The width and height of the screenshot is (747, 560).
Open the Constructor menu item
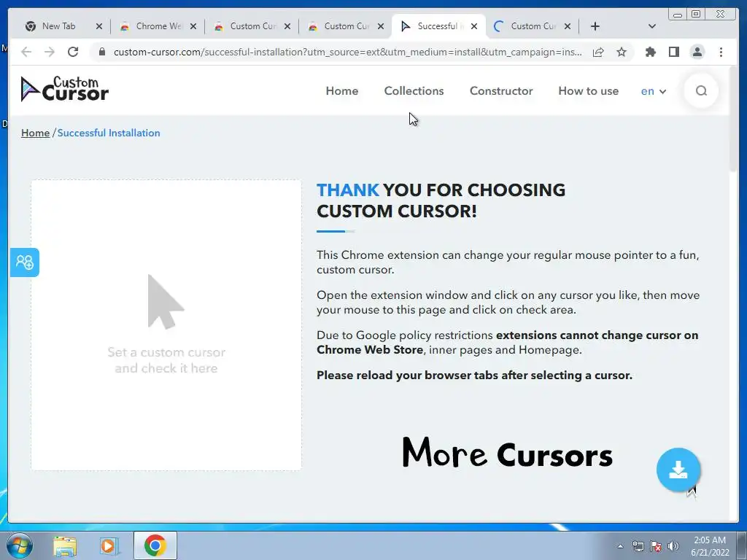point(501,91)
